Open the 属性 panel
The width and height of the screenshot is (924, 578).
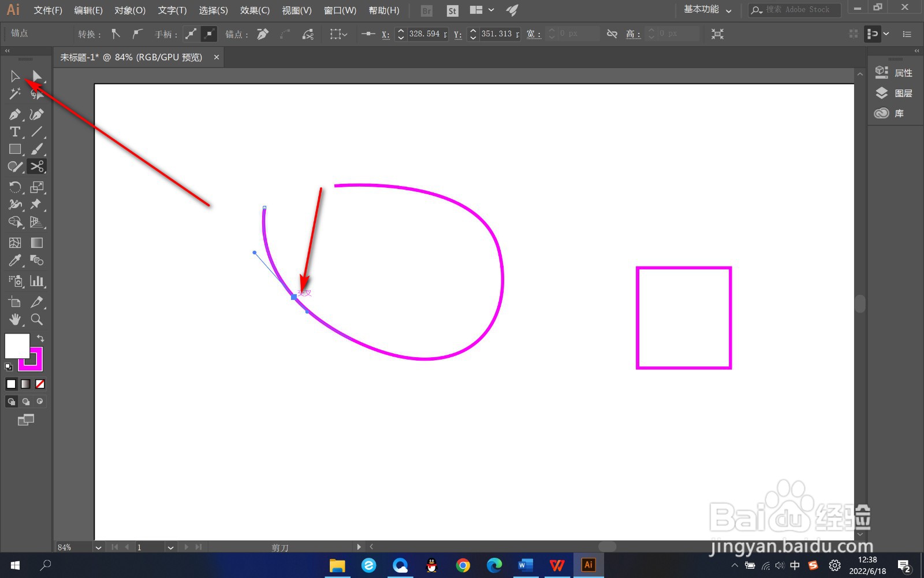(x=894, y=73)
